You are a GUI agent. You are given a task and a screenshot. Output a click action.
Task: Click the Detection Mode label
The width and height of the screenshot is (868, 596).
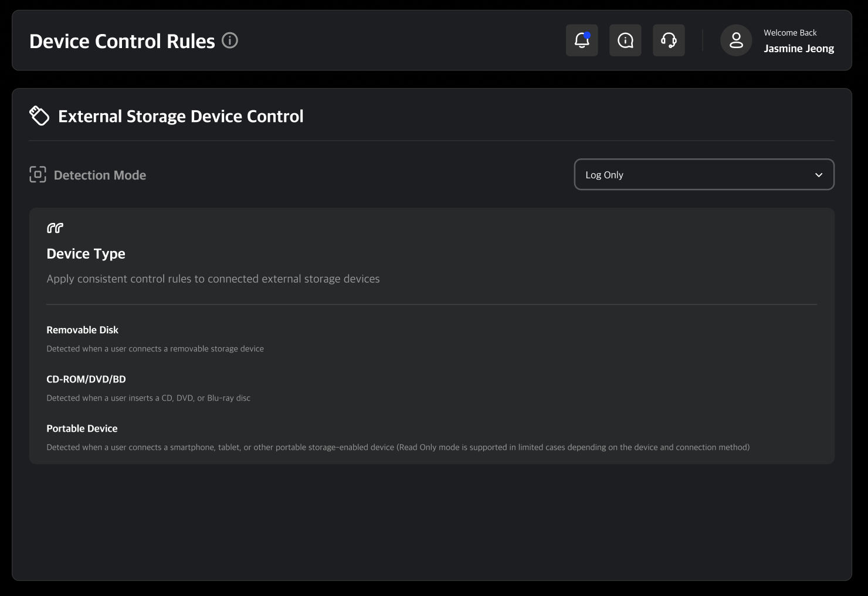click(x=100, y=175)
